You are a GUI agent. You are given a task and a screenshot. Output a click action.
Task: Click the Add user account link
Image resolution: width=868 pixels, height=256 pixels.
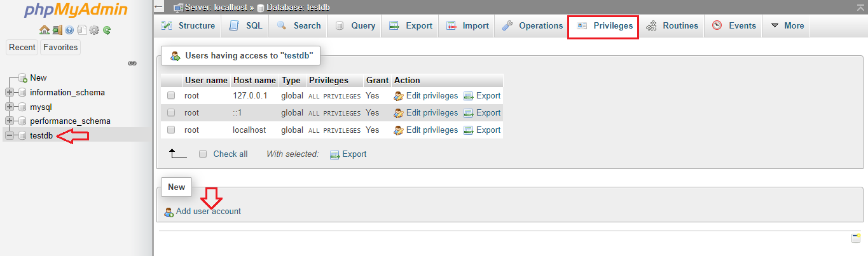[x=208, y=212]
